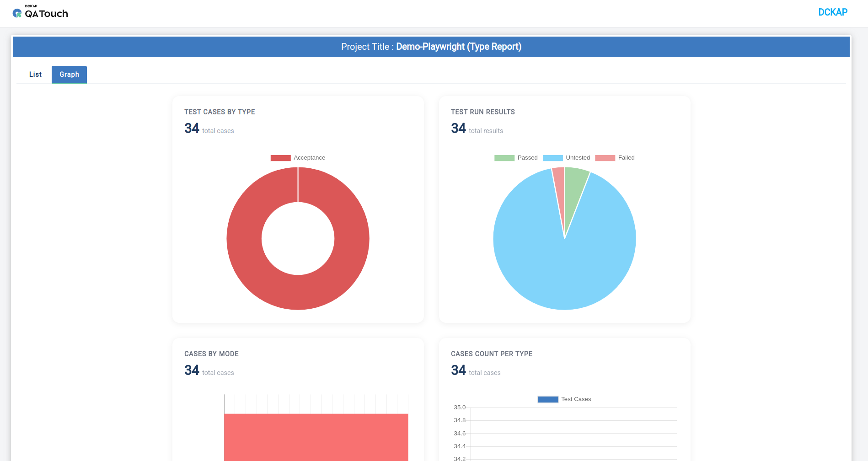
Task: Click the red Acceptance donut ring
Action: tap(245, 239)
